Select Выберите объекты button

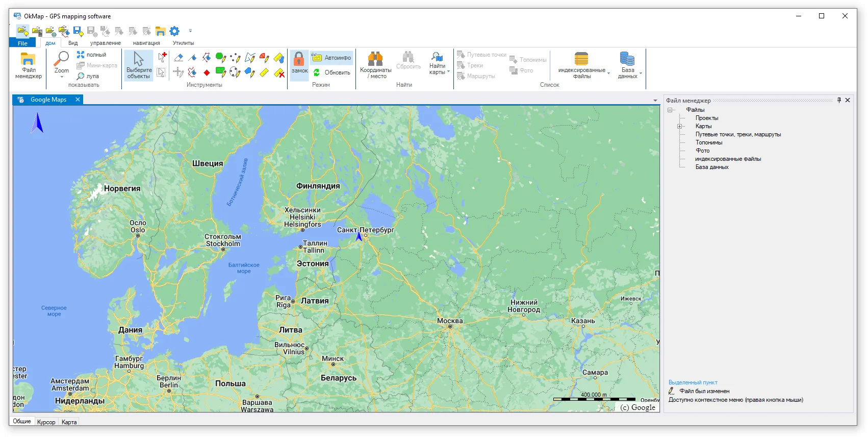pyautogui.click(x=139, y=65)
